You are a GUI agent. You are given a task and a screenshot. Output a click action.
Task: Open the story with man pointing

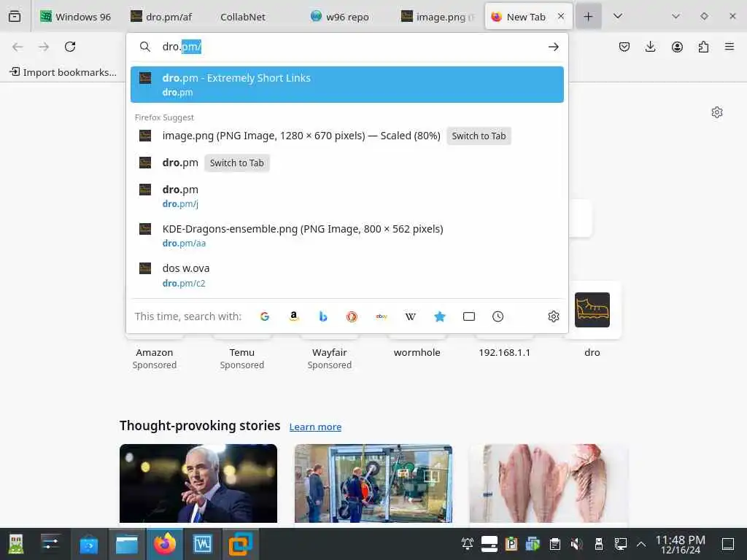(198, 484)
